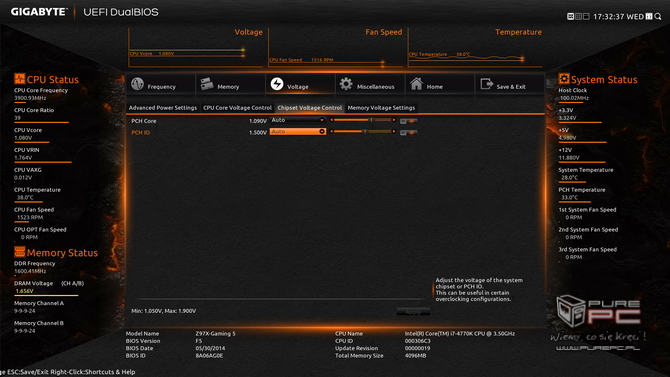This screenshot has height=377, width=670.
Task: Select the PCH IO row label
Action: pyautogui.click(x=141, y=133)
